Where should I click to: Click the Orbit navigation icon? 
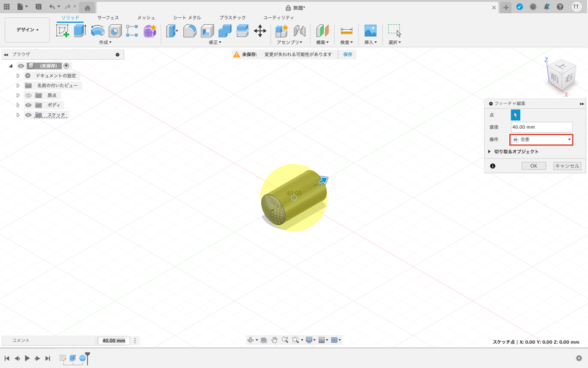(250, 340)
